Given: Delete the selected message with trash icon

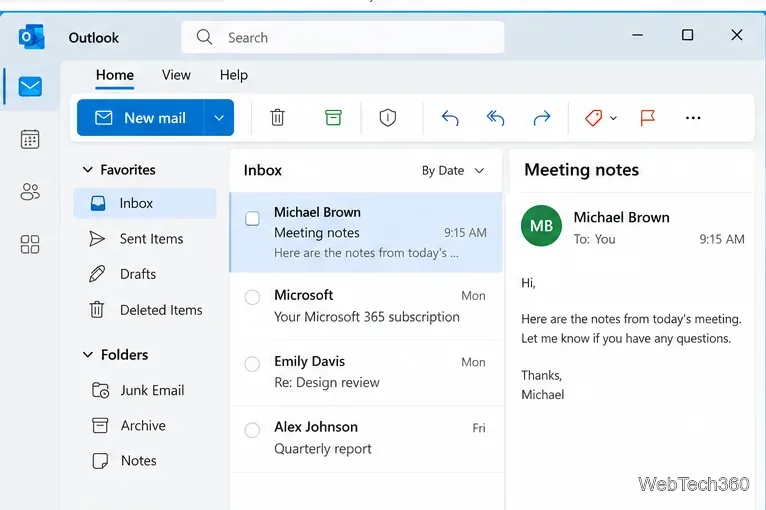Looking at the screenshot, I should (277, 118).
